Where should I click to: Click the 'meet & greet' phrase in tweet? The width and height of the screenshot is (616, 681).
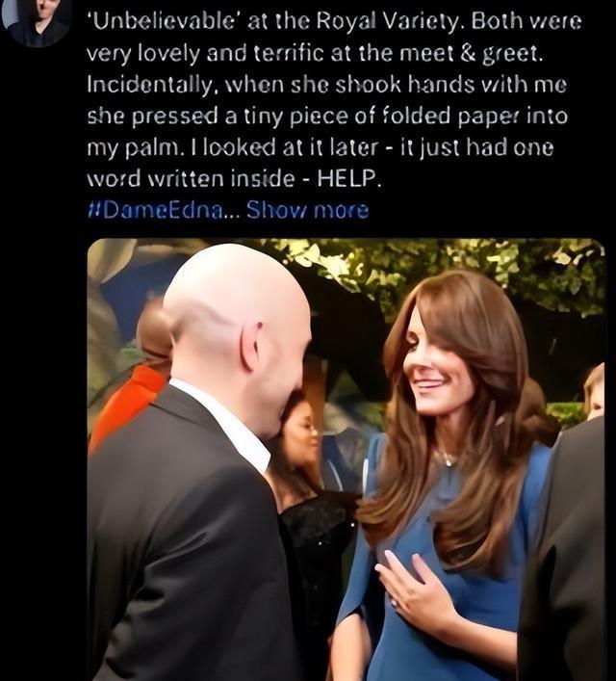(x=471, y=53)
